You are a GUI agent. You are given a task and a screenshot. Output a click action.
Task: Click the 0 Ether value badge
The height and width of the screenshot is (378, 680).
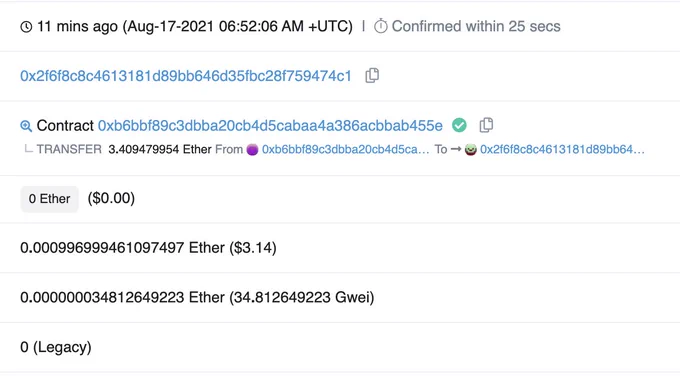pos(49,199)
